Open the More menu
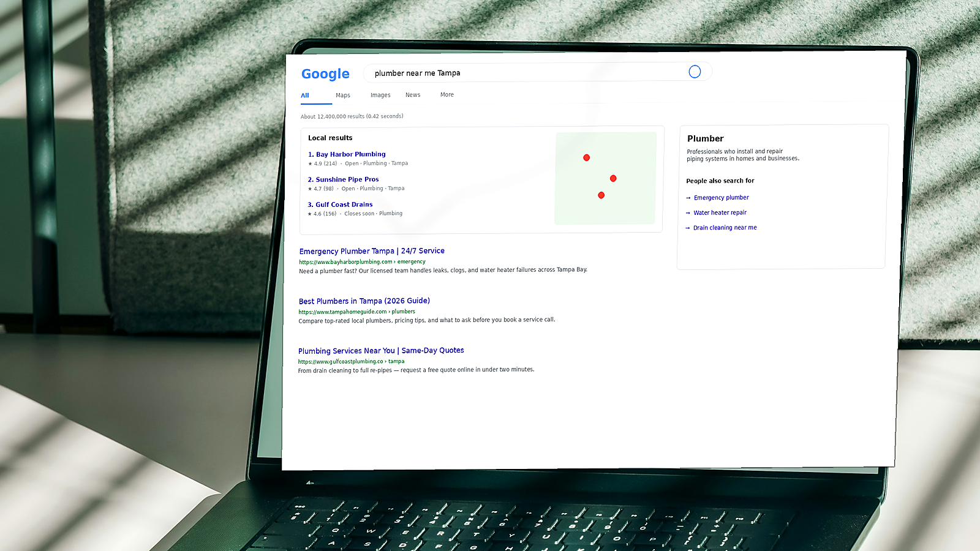 [447, 95]
